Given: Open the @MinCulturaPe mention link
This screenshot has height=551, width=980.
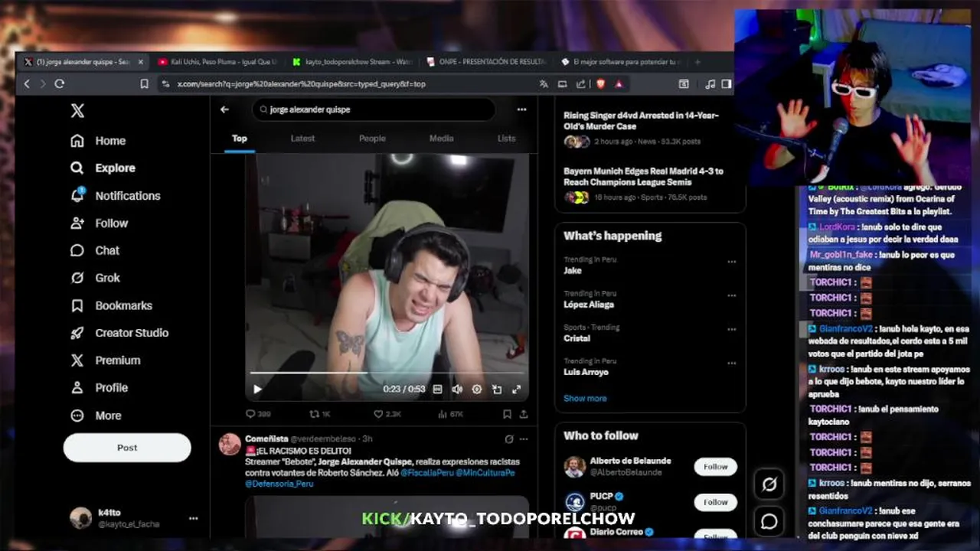Looking at the screenshot, I should click(x=485, y=473).
